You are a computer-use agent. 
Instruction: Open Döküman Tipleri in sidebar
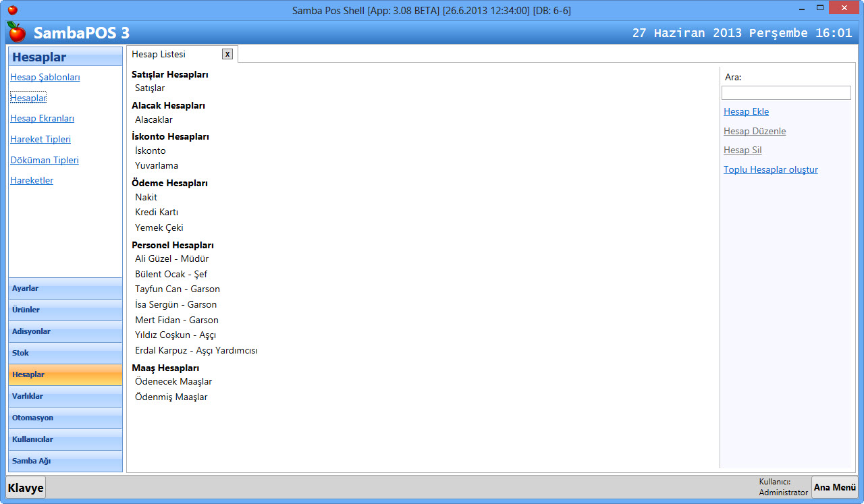(45, 161)
